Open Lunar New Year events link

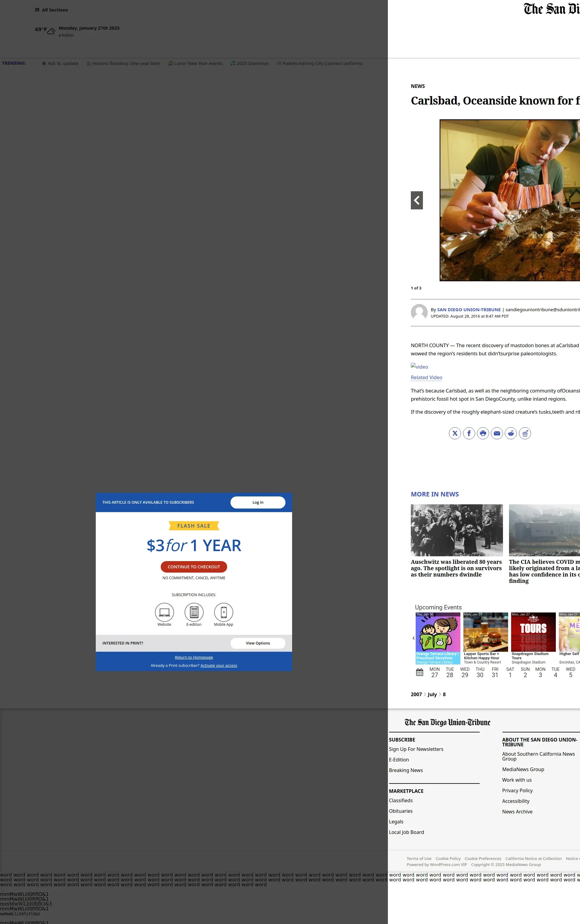(195, 63)
